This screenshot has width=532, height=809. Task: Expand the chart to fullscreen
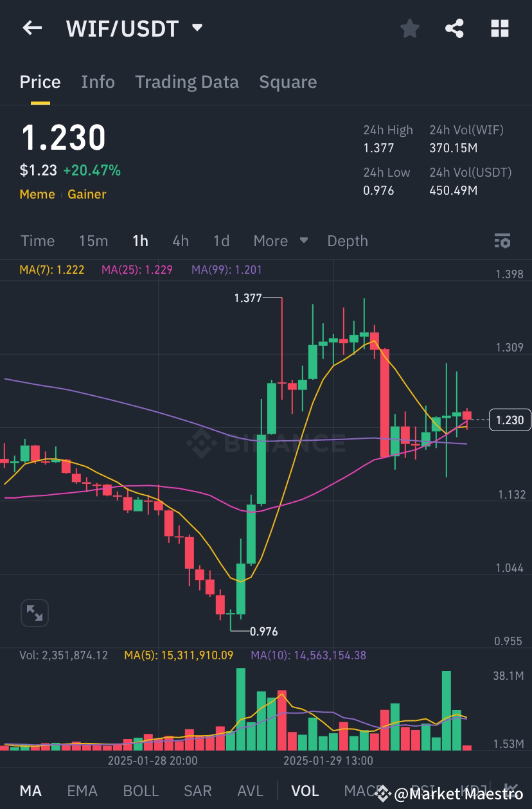35,612
